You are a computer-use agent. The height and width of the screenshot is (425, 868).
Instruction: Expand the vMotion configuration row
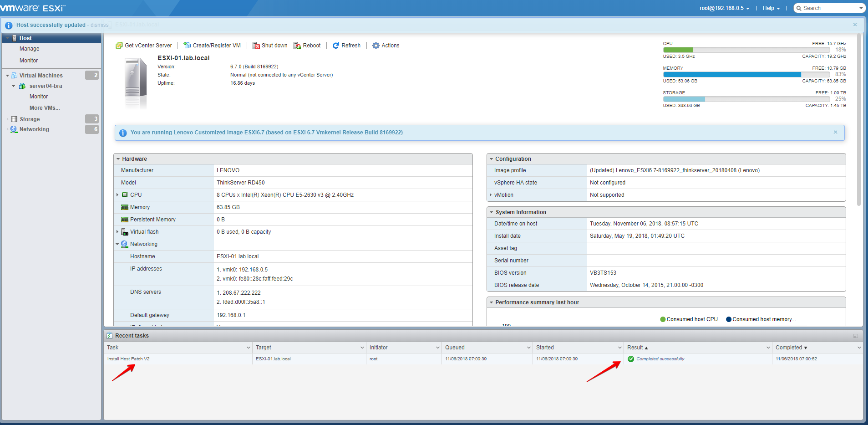(x=491, y=195)
